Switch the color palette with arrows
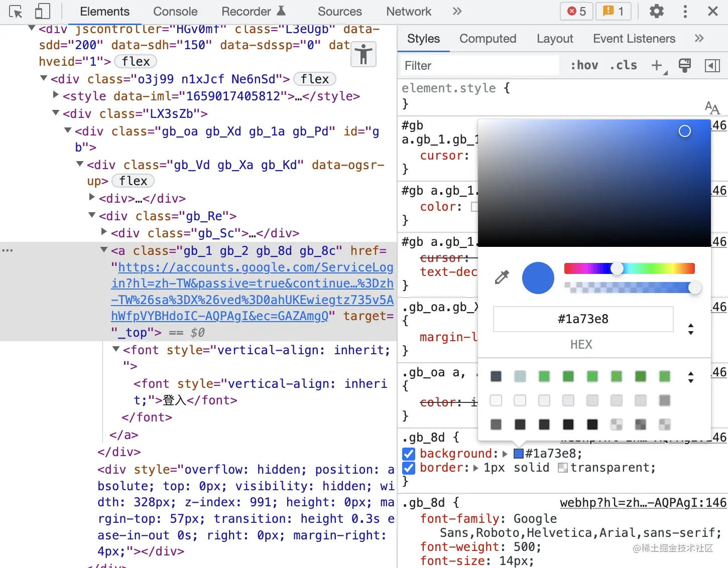Viewport: 728px width, 568px height. coord(691,377)
